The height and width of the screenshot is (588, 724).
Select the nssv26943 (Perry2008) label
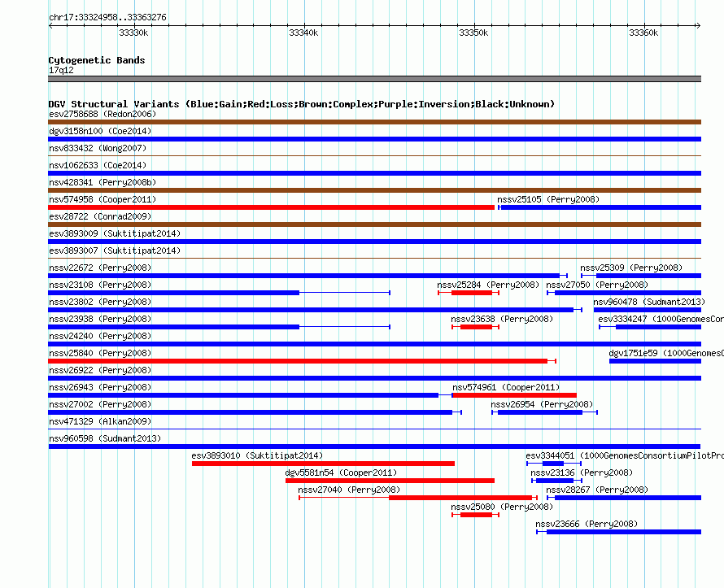pyautogui.click(x=100, y=387)
